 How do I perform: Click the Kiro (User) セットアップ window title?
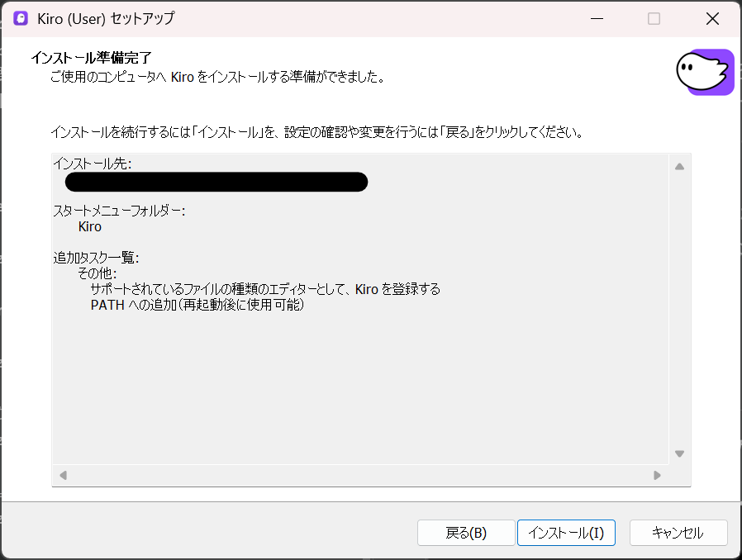pyautogui.click(x=106, y=18)
